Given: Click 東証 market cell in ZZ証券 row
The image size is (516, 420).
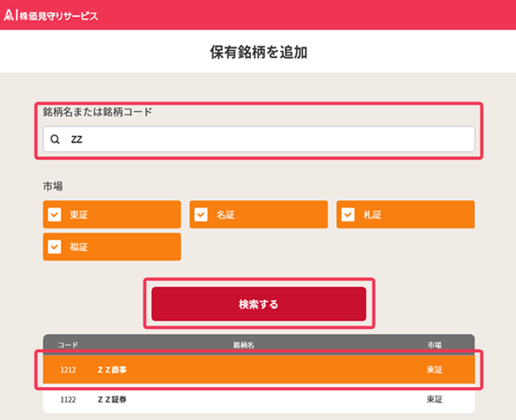Looking at the screenshot, I should (x=435, y=400).
